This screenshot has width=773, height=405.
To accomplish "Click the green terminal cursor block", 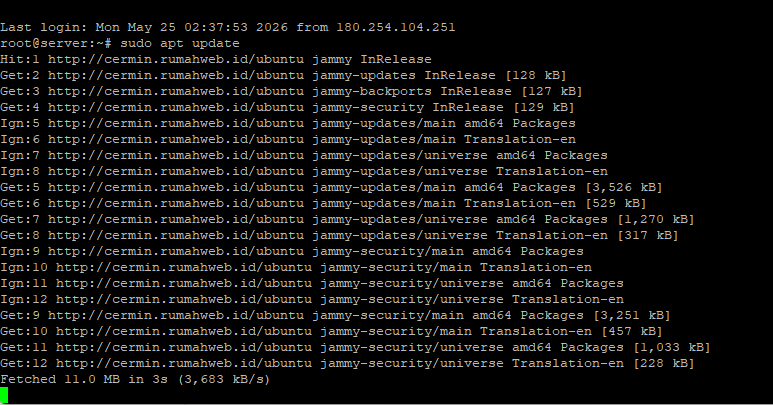I will coord(4,395).
